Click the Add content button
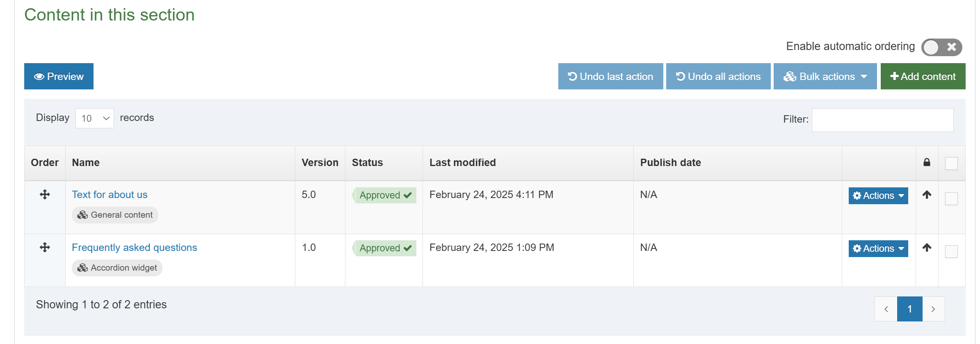The height and width of the screenshot is (344, 980). [923, 76]
